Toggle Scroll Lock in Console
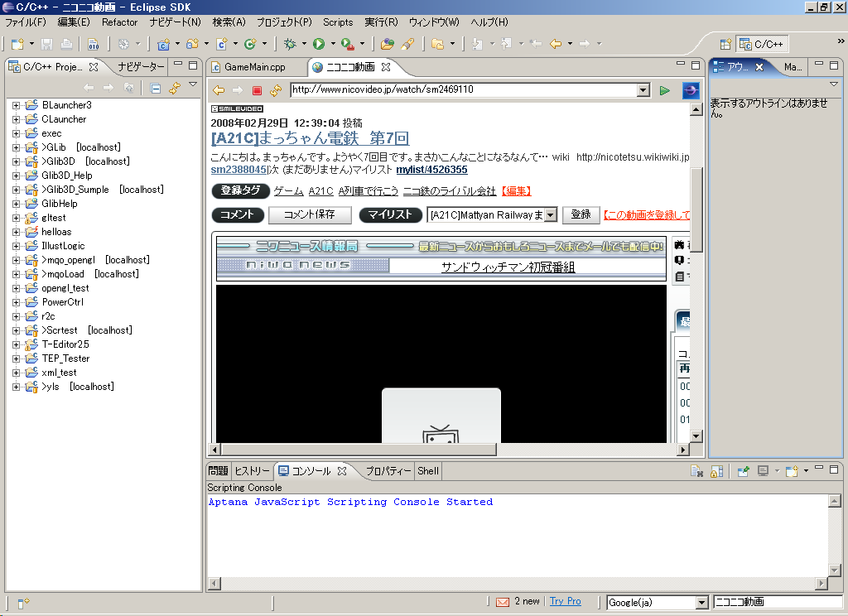The image size is (848, 616). click(716, 472)
